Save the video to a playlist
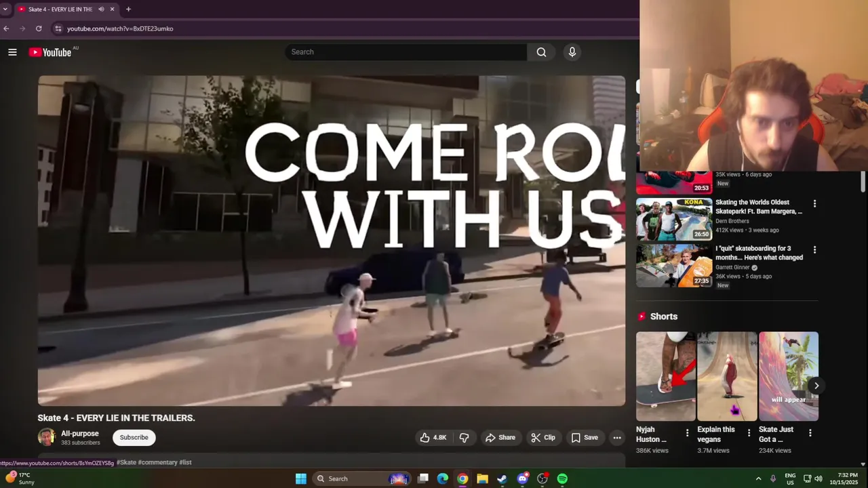Screen dimensions: 868x488 (585, 438)
